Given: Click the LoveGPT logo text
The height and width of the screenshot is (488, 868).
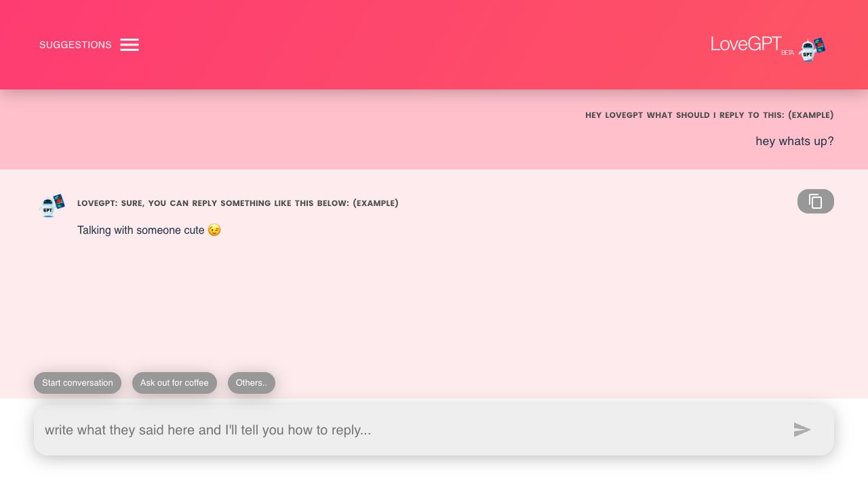Looking at the screenshot, I should pos(745,44).
